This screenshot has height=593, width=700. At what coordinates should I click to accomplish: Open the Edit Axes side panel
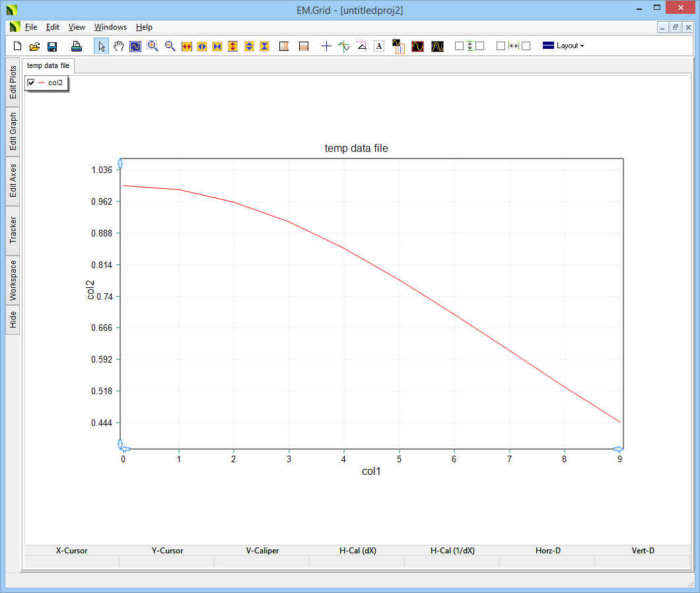pyautogui.click(x=13, y=181)
